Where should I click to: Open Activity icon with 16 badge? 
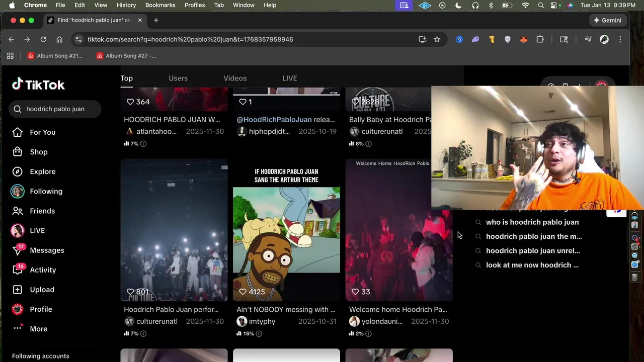pos(18,269)
